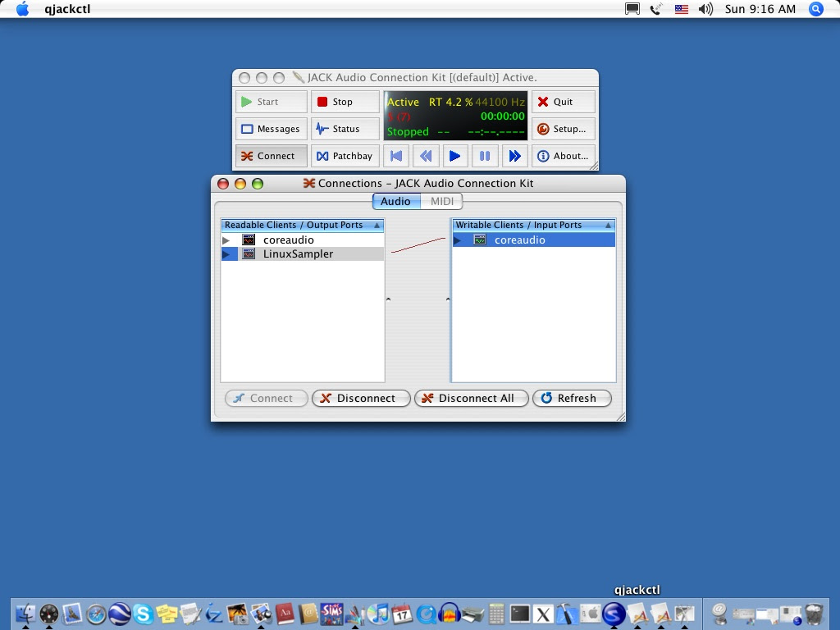The height and width of the screenshot is (630, 840).
Task: Open the Status window
Action: 345,129
